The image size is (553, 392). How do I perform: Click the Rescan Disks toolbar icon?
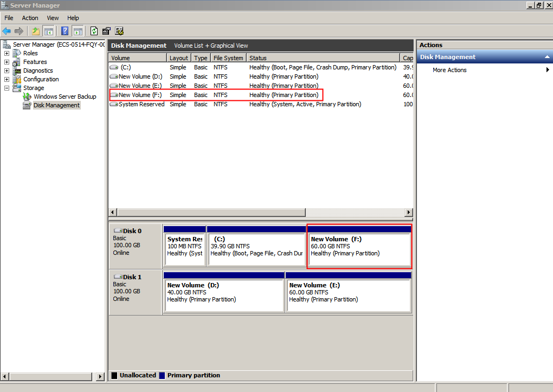coord(106,31)
